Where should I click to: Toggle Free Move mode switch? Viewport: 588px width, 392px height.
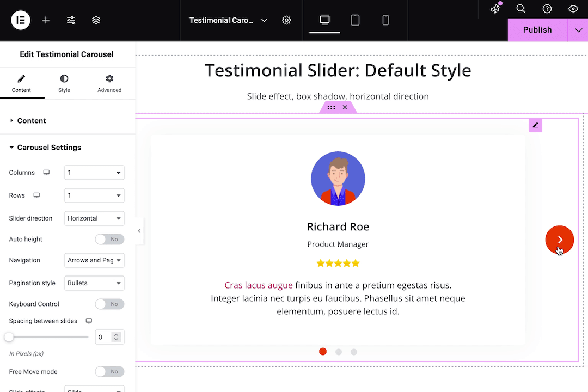109,372
